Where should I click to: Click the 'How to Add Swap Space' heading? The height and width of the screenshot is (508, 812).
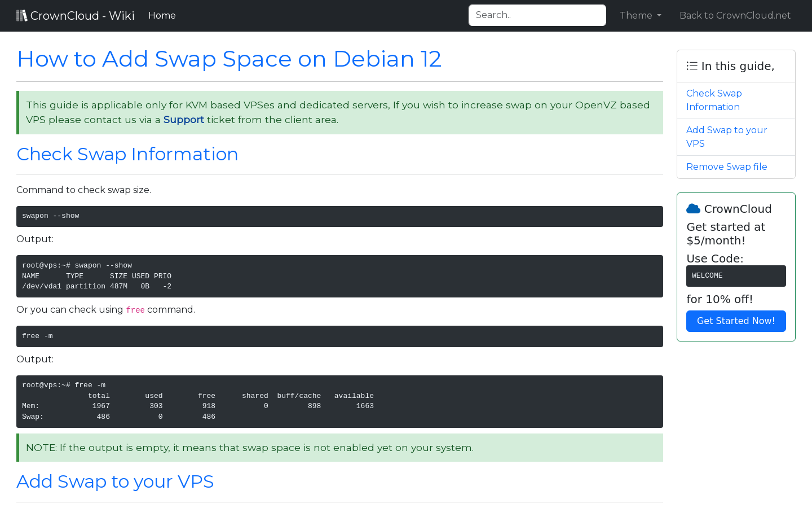coord(229,59)
